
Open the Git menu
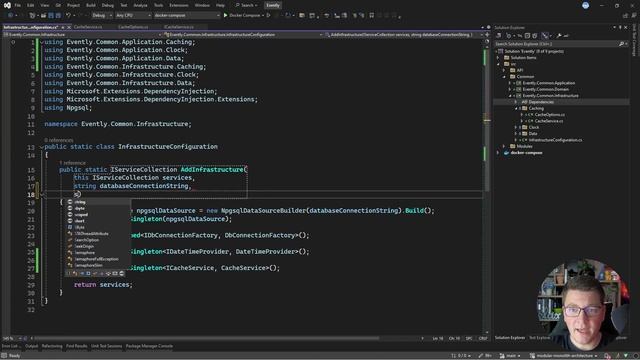pyautogui.click(x=58, y=5)
